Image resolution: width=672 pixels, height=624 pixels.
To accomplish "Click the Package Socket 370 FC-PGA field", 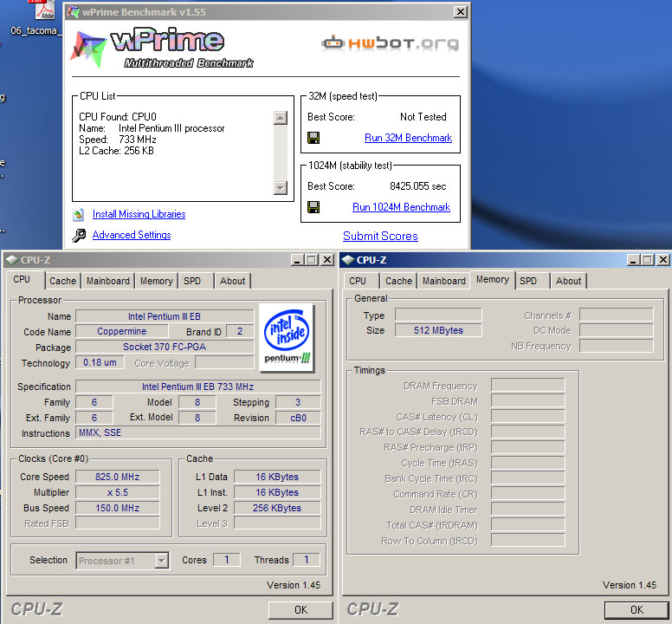I will (x=165, y=347).
